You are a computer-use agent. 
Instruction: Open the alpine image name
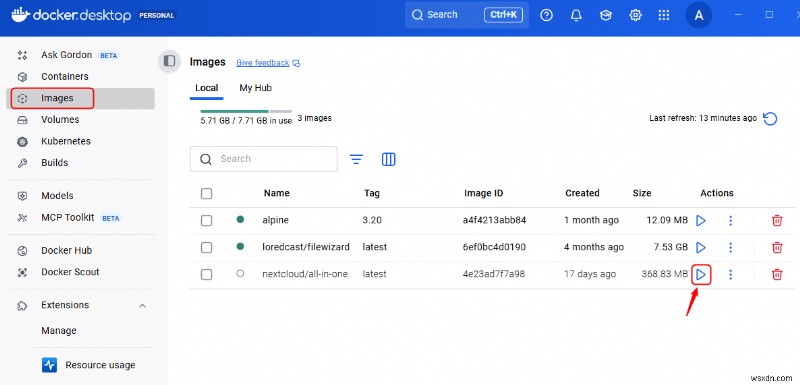[276, 220]
